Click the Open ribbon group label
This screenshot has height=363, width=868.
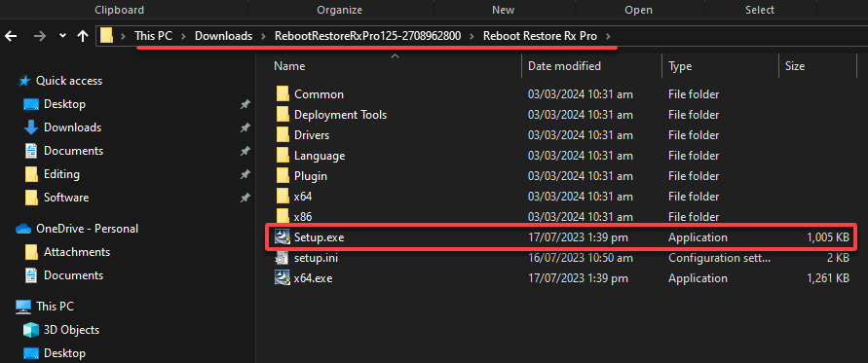[x=639, y=10]
